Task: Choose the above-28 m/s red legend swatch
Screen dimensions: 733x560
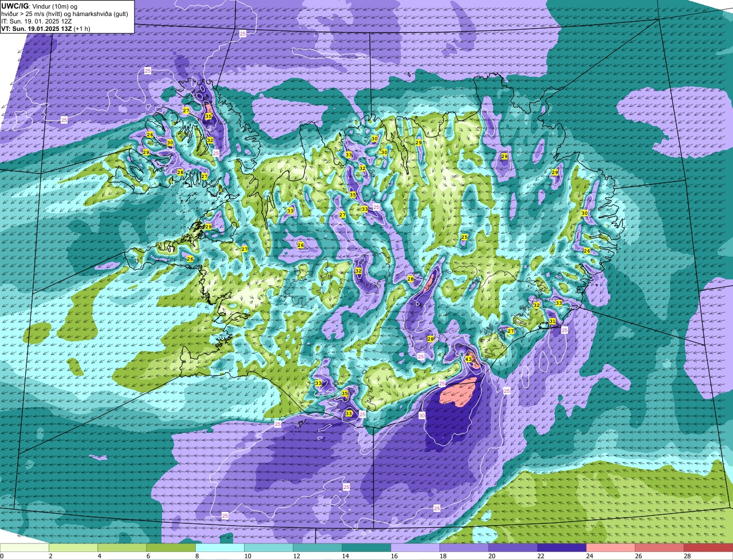Action: click(x=709, y=547)
